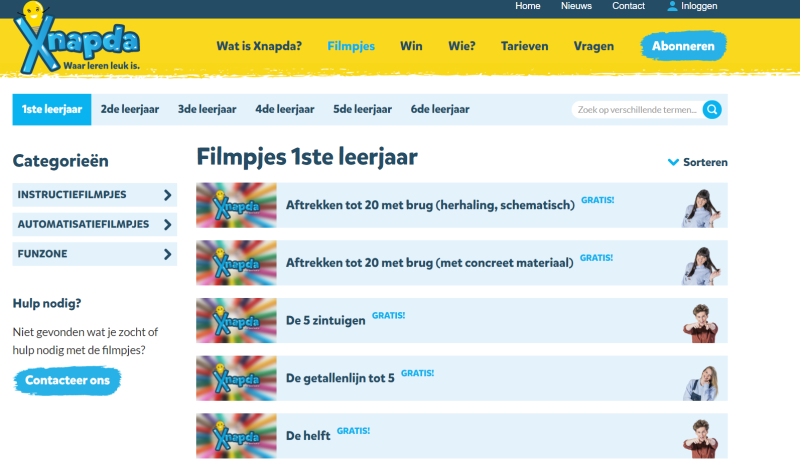The width and height of the screenshot is (800, 463).
Task: Click presenter photo on herhaling schematisch row
Action: point(701,208)
